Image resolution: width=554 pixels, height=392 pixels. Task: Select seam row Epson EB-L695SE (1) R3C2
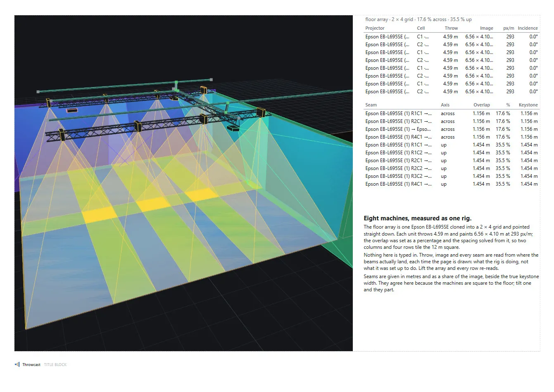tap(452, 176)
